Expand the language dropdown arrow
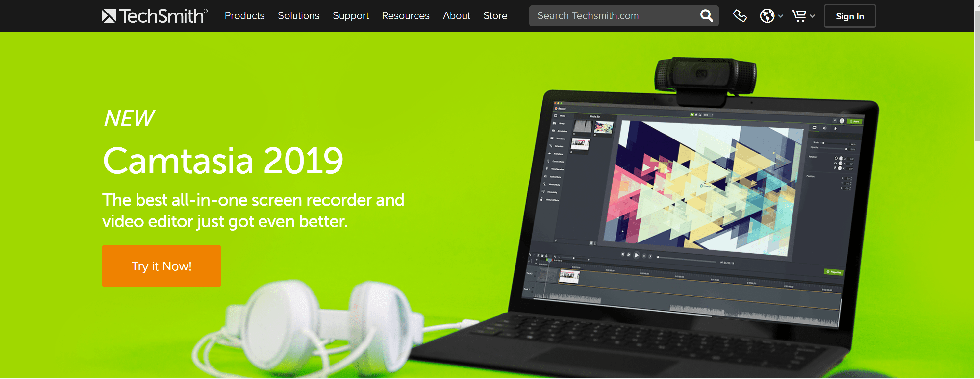This screenshot has height=379, width=980. [780, 16]
